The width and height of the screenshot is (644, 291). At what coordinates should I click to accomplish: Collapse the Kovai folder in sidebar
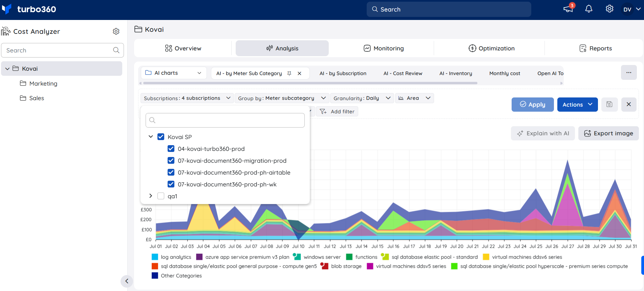pyautogui.click(x=7, y=69)
